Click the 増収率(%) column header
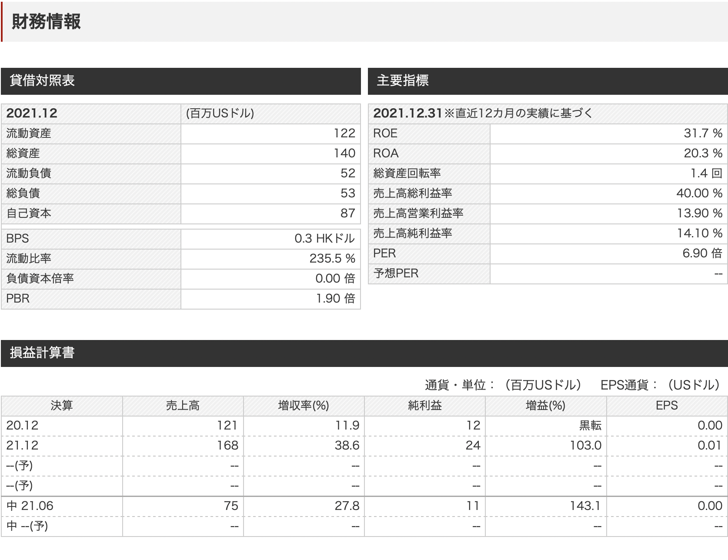Viewport: 728px width, 560px height. (x=304, y=406)
